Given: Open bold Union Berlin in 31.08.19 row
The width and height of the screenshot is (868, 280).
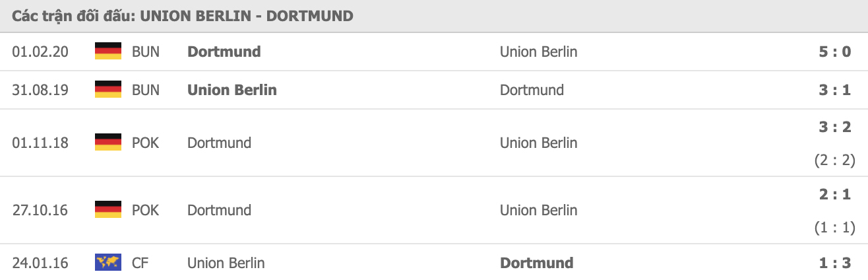Looking at the screenshot, I should tap(232, 90).
